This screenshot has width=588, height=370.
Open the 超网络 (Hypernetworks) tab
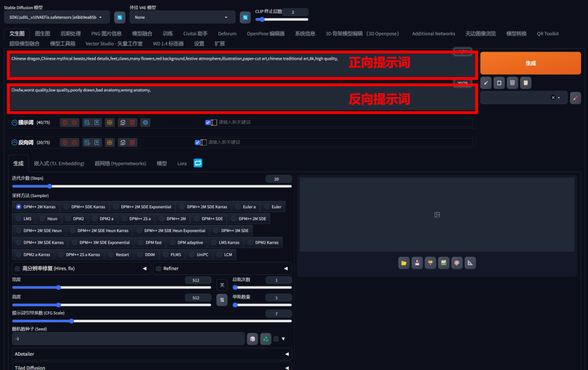(121, 163)
